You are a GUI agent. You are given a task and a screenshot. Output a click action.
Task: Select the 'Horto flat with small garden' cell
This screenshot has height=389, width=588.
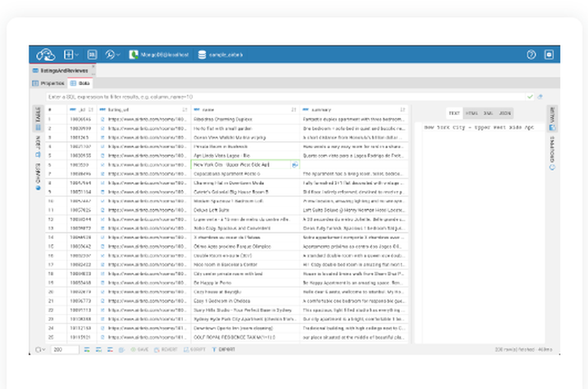[245, 128]
